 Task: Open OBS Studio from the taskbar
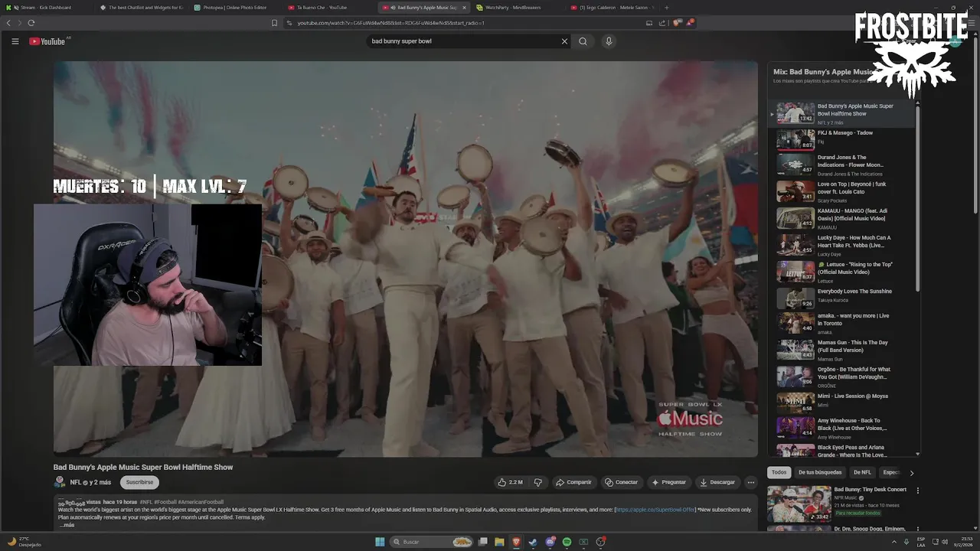click(601, 542)
